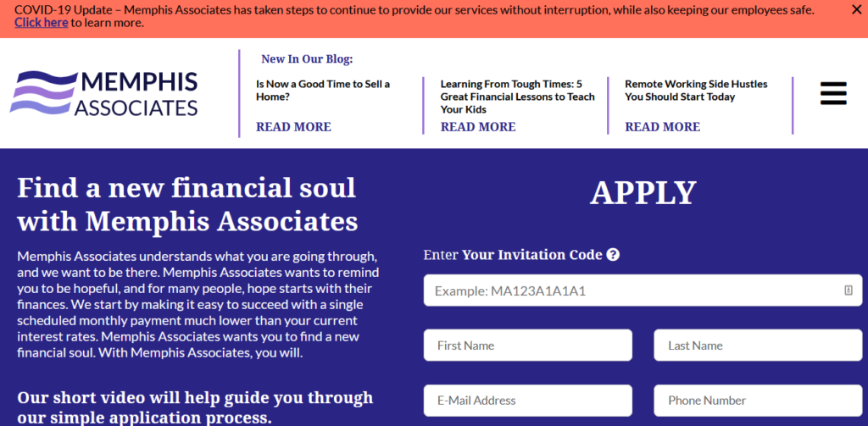This screenshot has height=426, width=868.
Task: Open 'Remote Working Side Hustles' blog post
Action: (x=697, y=90)
